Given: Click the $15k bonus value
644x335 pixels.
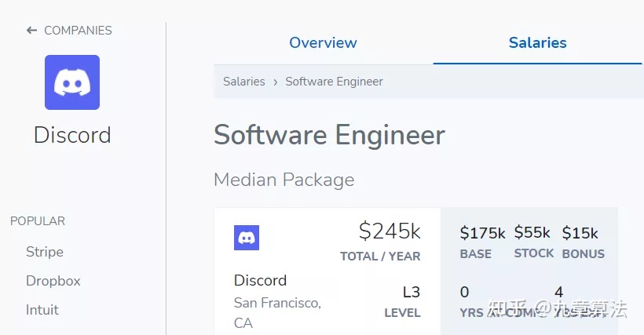Looking at the screenshot, I should pyautogui.click(x=580, y=233).
